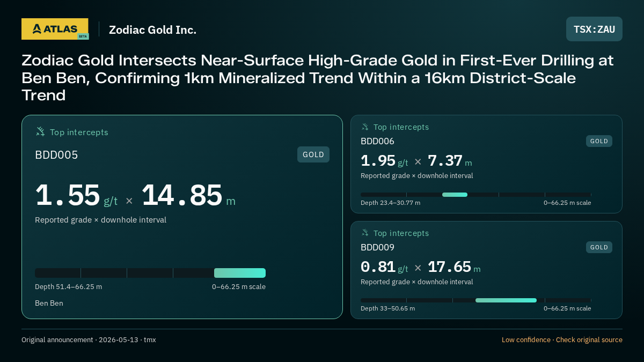
Task: Select hole ID BDD005
Action: point(56,155)
